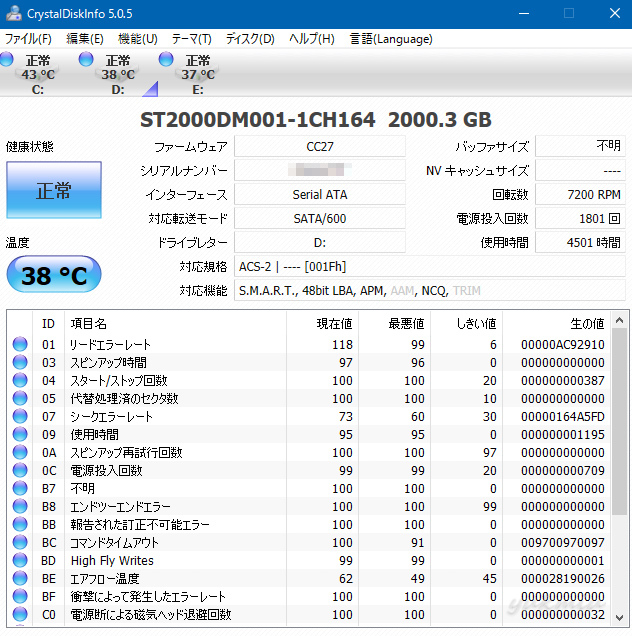Click the 使用時間 field 4501 時間

(x=580, y=243)
